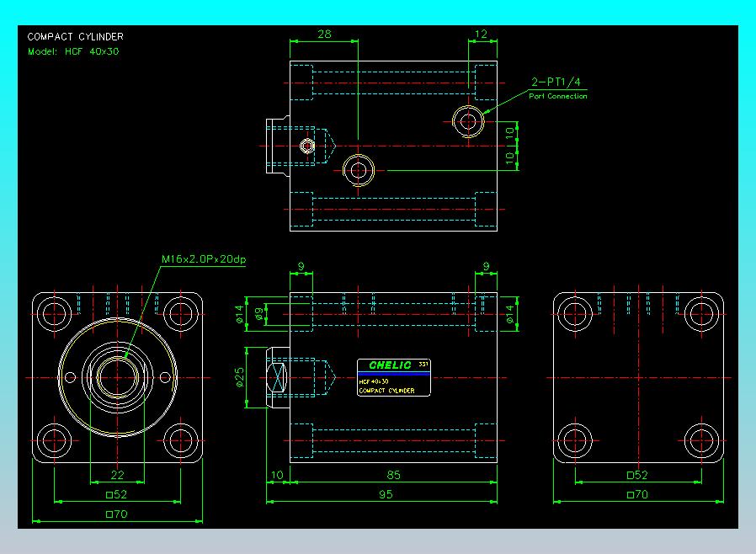Select the 'Model: HCF 40x30' label

(73, 51)
